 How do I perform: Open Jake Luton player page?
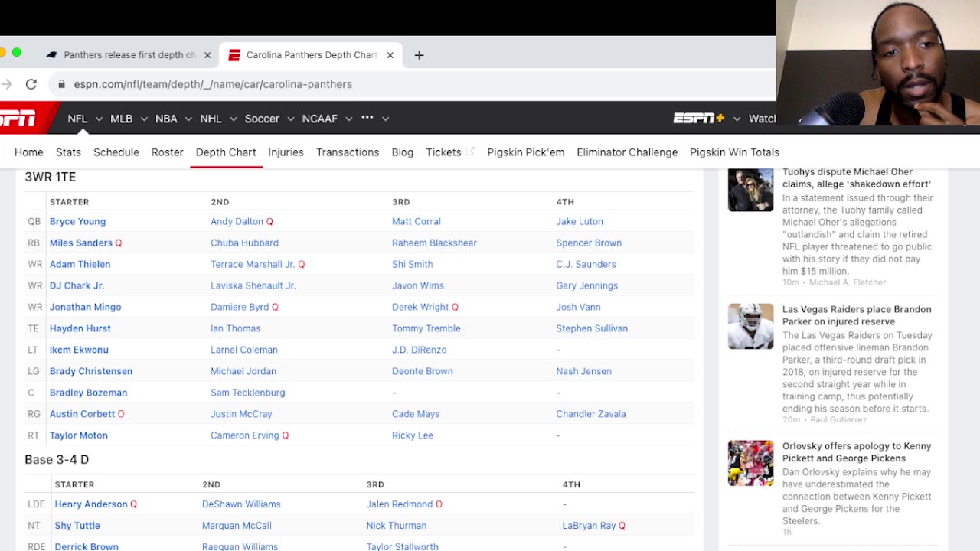coord(580,221)
